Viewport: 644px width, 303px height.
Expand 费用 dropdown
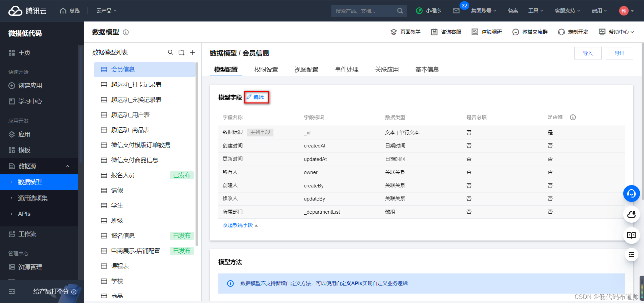(x=599, y=11)
